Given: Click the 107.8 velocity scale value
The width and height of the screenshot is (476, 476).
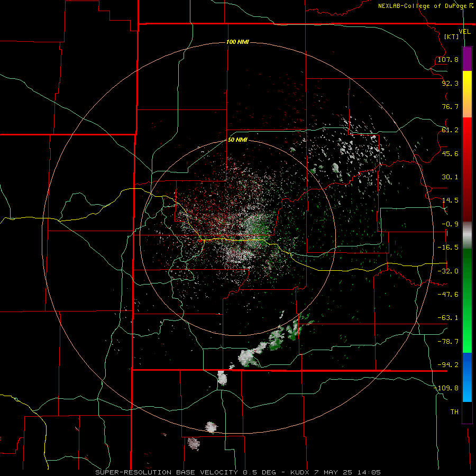Looking at the screenshot, I should 448,59.
